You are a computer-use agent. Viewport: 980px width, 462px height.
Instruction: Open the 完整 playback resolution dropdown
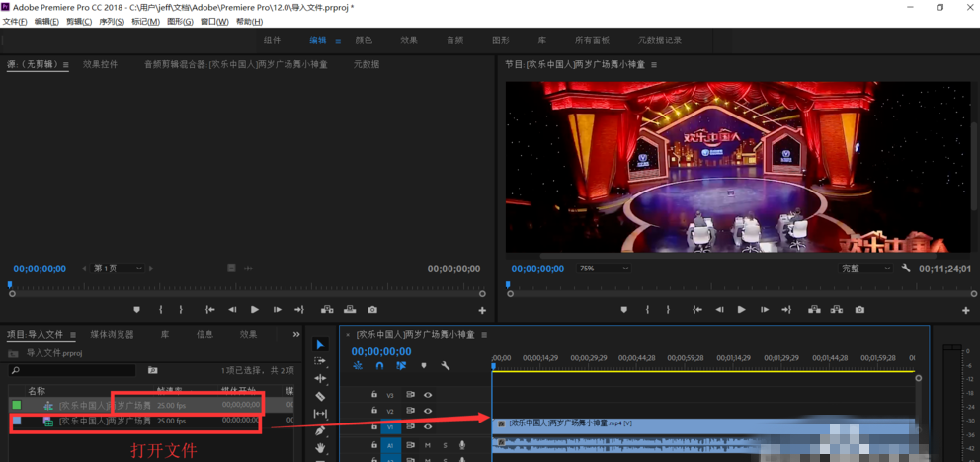click(x=865, y=269)
